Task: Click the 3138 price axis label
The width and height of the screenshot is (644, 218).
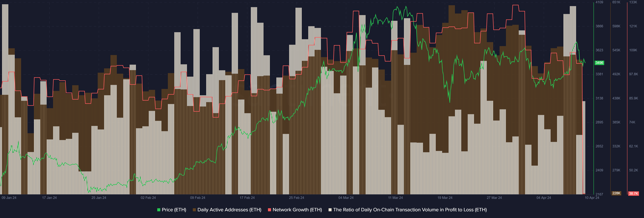Action: click(599, 98)
